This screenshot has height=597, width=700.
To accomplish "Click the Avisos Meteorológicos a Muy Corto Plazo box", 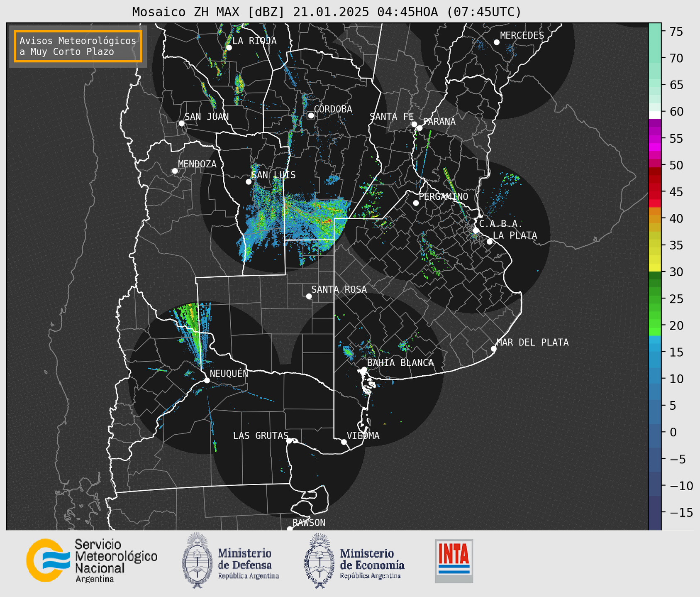I will point(78,46).
